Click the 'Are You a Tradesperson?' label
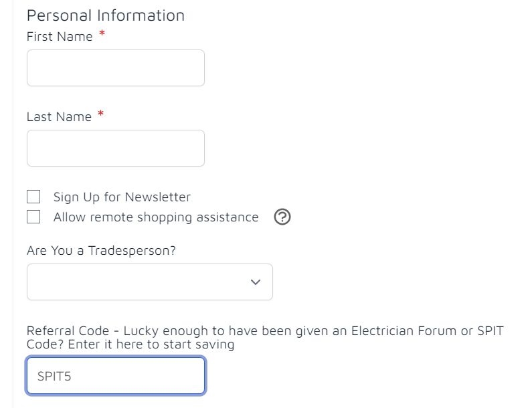Viewport: 532px width, 408px height. [x=101, y=251]
